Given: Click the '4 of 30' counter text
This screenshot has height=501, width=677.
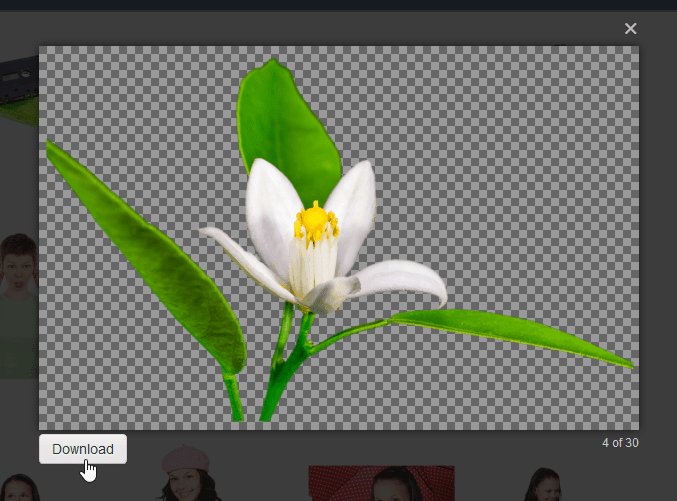Looking at the screenshot, I should click(x=620, y=443).
